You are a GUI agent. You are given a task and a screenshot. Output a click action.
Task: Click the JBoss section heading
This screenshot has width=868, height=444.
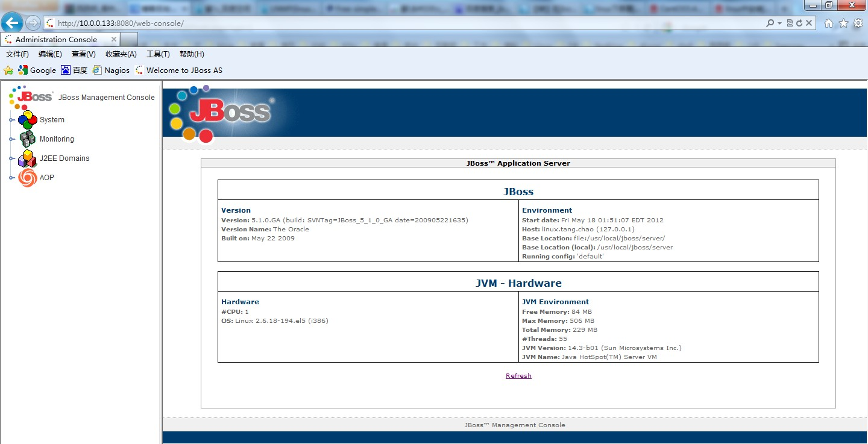coord(518,192)
